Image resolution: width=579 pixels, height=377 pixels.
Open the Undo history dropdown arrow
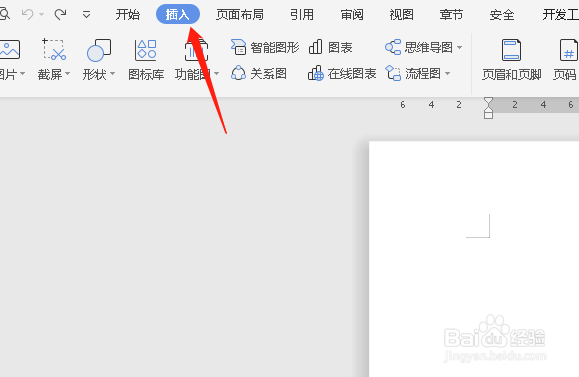41,15
